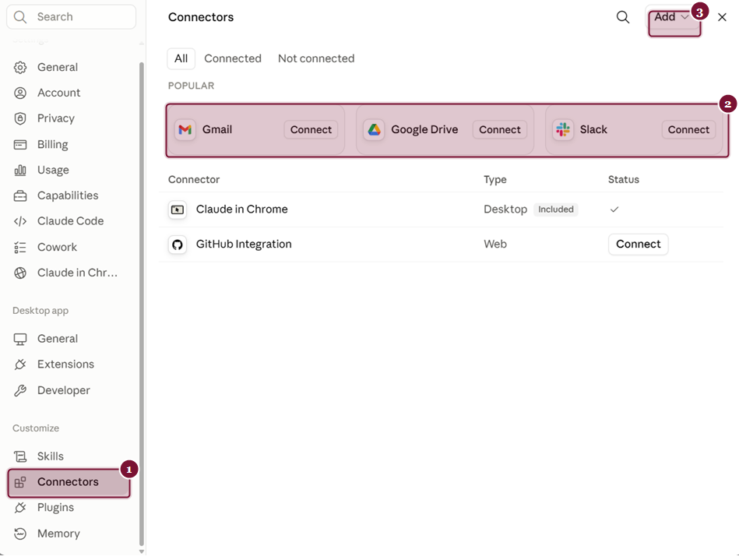The height and width of the screenshot is (560, 739).
Task: Open the Add dropdown menu
Action: click(671, 17)
